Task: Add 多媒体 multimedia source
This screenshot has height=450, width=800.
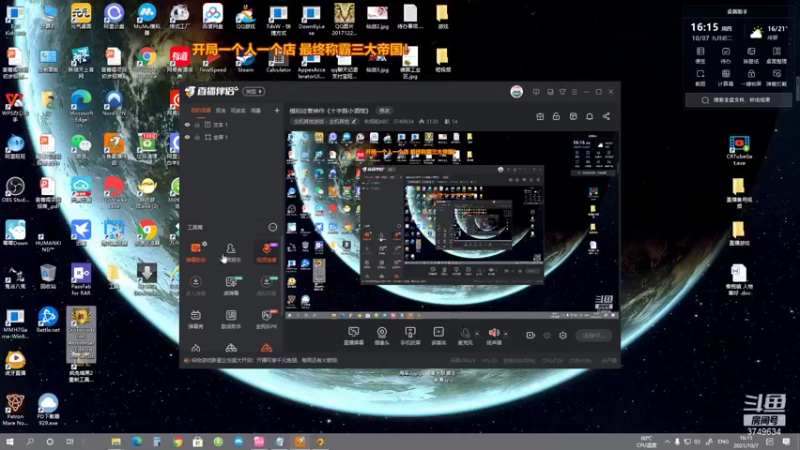Action: (x=438, y=336)
